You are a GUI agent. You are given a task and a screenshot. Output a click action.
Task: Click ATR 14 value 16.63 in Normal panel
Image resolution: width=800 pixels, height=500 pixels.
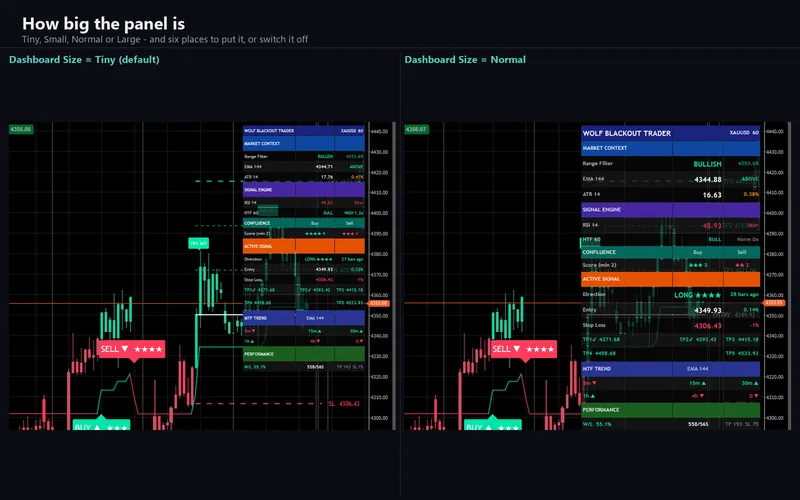(712, 195)
